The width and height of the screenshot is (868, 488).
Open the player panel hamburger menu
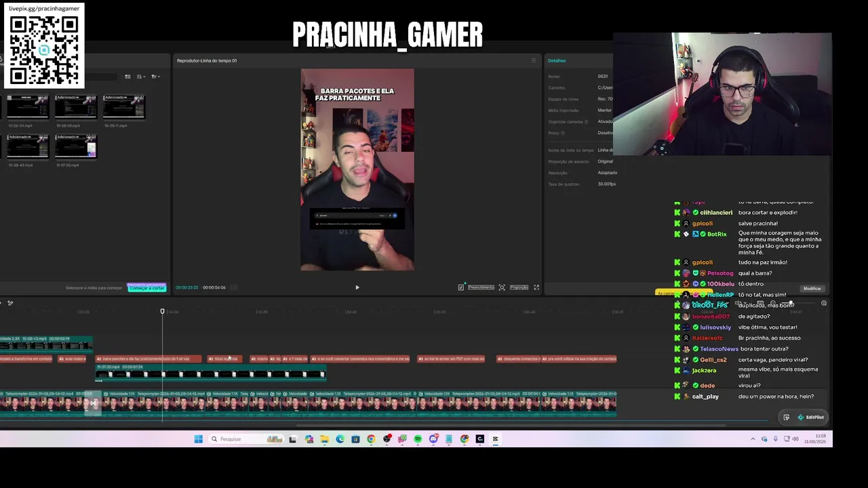click(534, 60)
